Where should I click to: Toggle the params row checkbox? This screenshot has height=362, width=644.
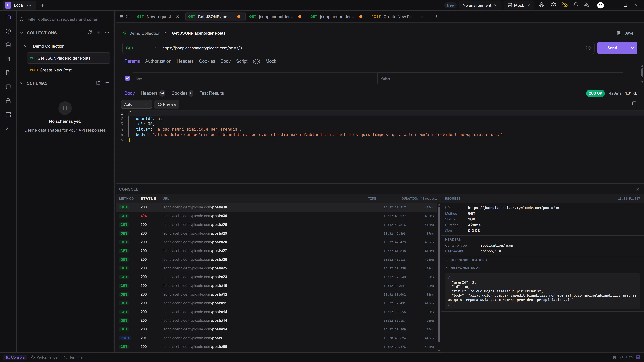click(x=127, y=78)
